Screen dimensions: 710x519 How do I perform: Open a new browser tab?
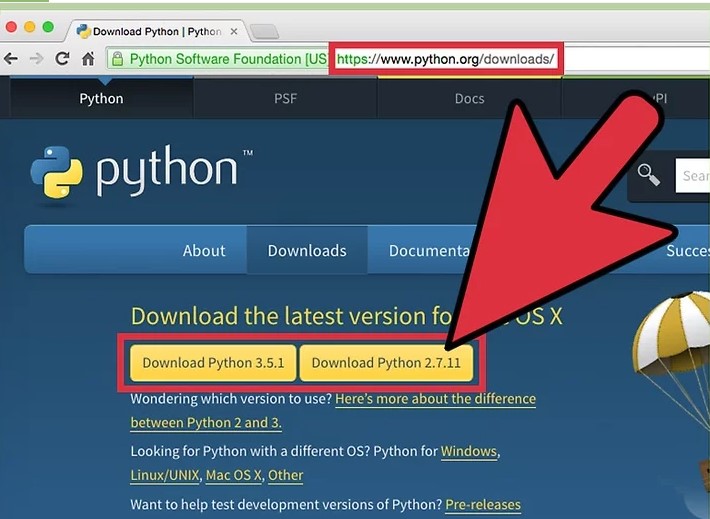(264, 32)
